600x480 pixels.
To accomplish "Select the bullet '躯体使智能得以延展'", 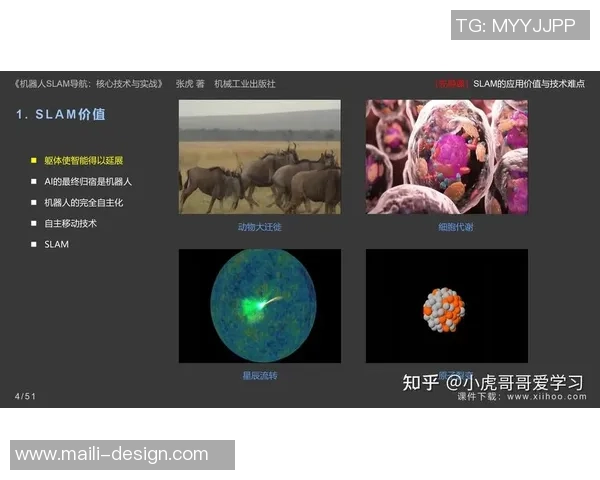I will point(83,160).
